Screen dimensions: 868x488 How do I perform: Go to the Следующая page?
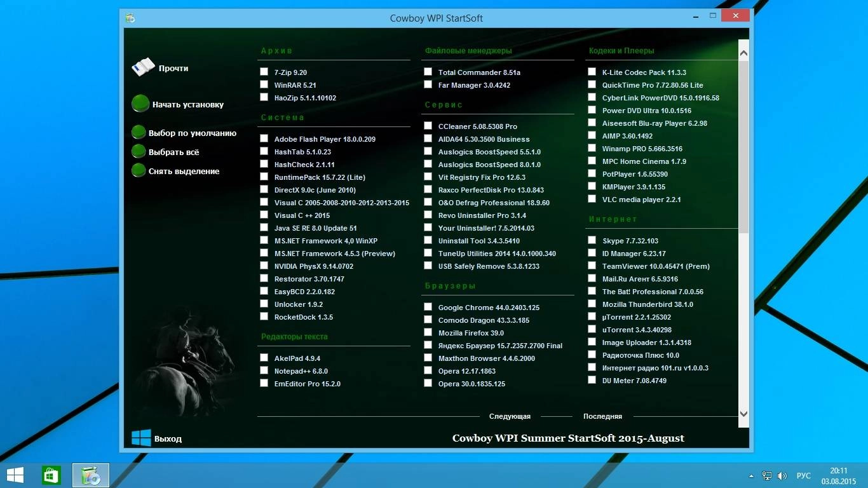[x=510, y=416]
